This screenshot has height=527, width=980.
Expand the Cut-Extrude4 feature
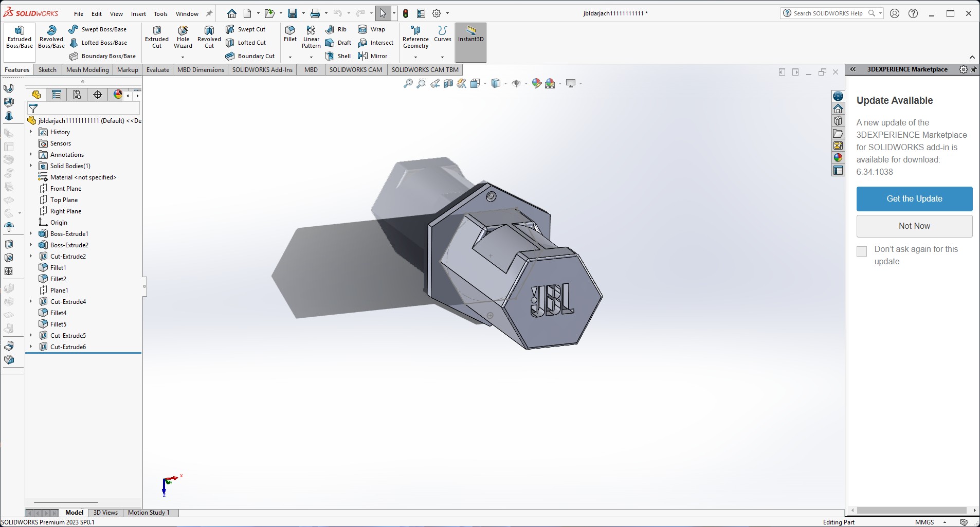coord(31,302)
